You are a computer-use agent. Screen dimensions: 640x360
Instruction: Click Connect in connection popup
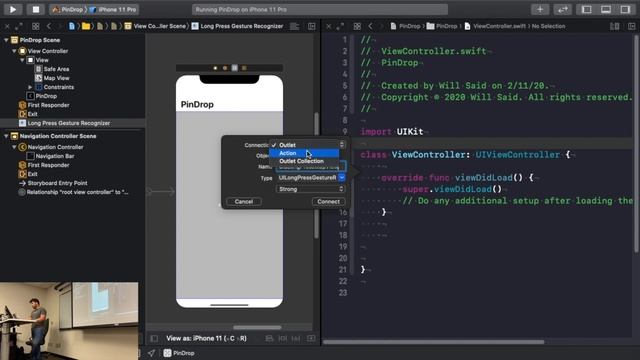click(328, 202)
